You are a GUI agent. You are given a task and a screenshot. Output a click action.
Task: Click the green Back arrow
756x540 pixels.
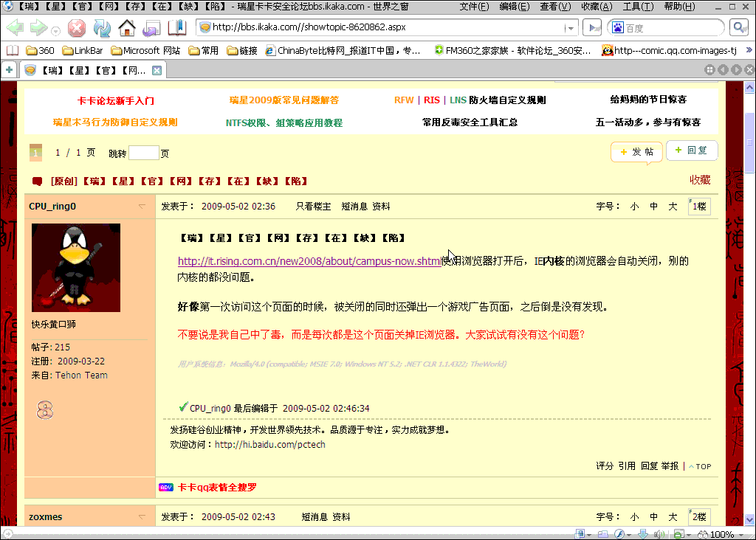point(16,28)
